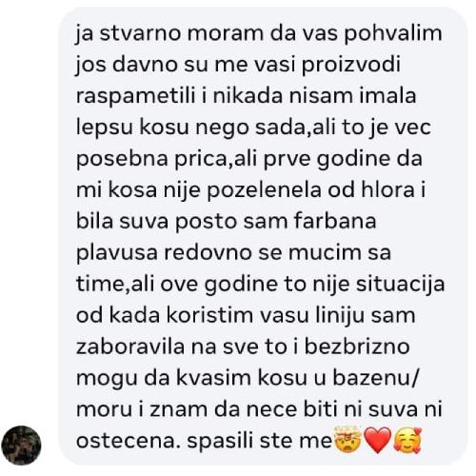
Task: Click the word "plavusa" in the bubble
Action: click(x=117, y=253)
